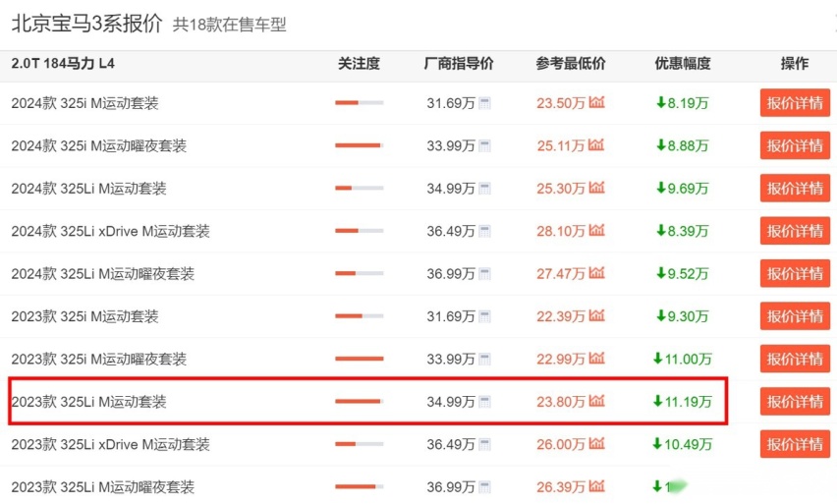View price trend chart icon next to 25.11万
This screenshot has width=837, height=504.
tap(596, 144)
